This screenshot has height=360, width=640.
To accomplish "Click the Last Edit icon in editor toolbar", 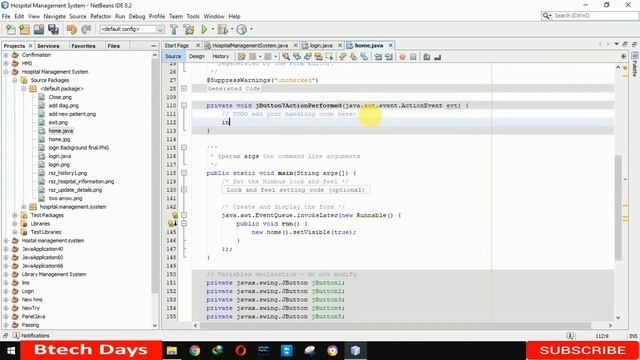I will (242, 57).
